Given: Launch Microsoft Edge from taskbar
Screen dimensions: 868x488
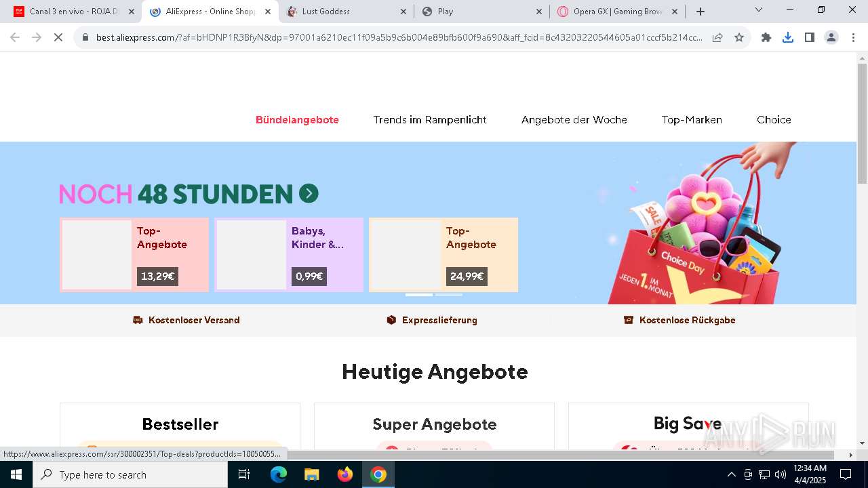Looking at the screenshot, I should click(x=279, y=474).
